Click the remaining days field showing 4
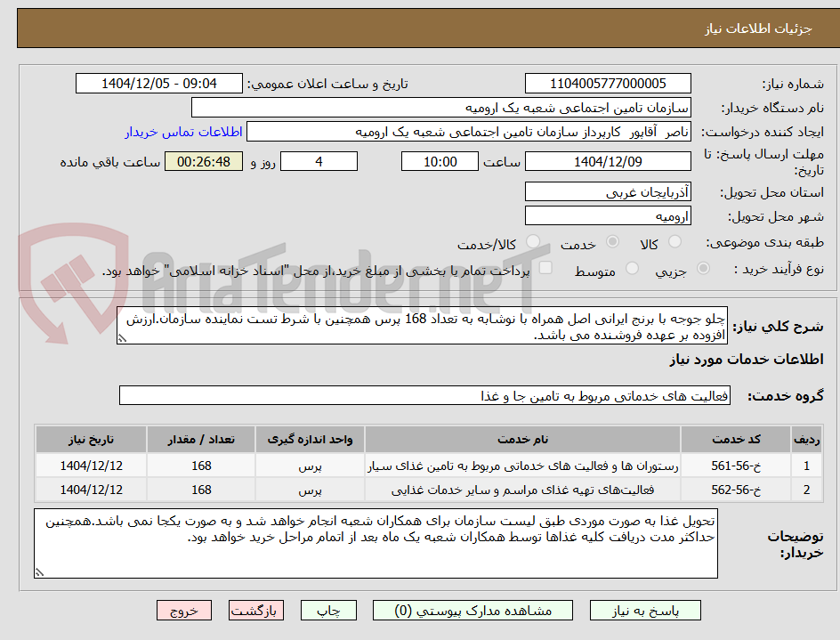The image size is (840, 640). (319, 161)
